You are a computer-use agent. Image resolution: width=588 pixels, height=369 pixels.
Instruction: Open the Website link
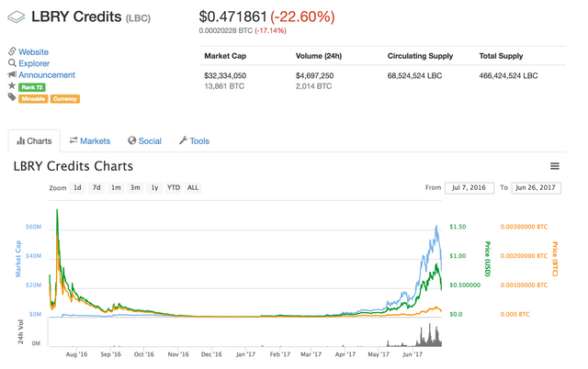[x=33, y=51]
